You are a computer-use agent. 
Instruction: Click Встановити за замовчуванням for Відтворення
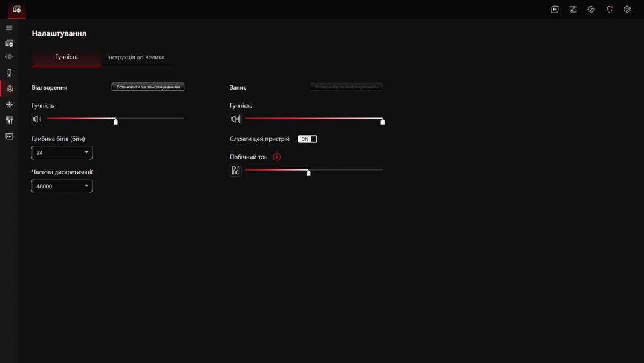point(148,87)
